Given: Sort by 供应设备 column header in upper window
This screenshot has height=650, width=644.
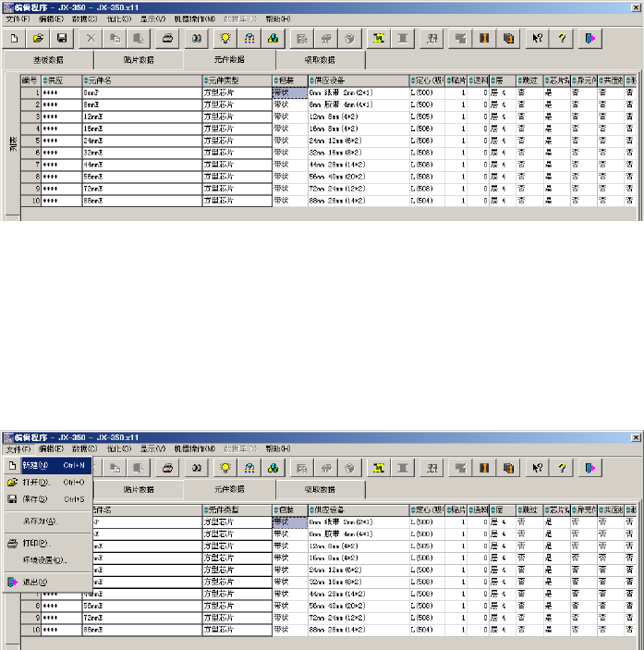Looking at the screenshot, I should point(358,80).
